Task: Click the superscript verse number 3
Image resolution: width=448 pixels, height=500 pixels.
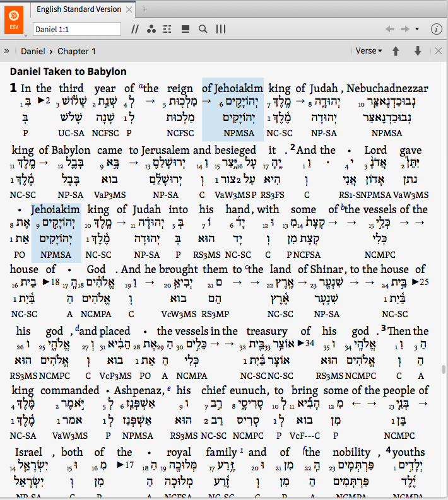Action: point(384,328)
